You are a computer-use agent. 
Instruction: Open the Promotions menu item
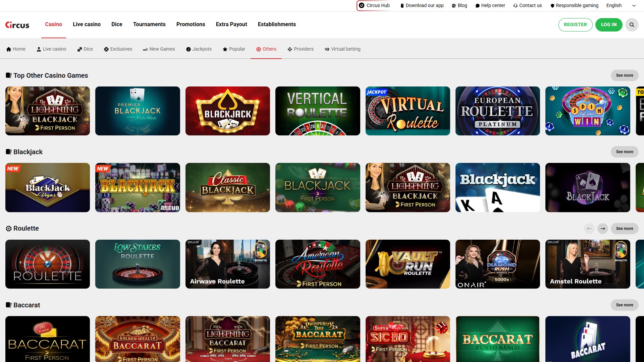191,24
